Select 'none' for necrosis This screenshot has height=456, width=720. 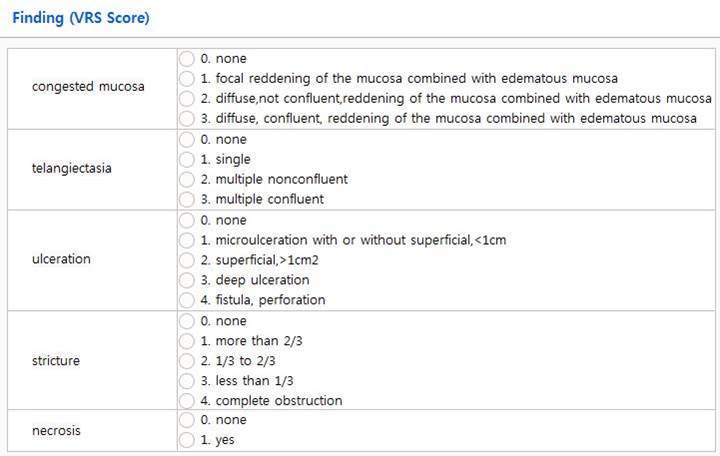point(187,421)
